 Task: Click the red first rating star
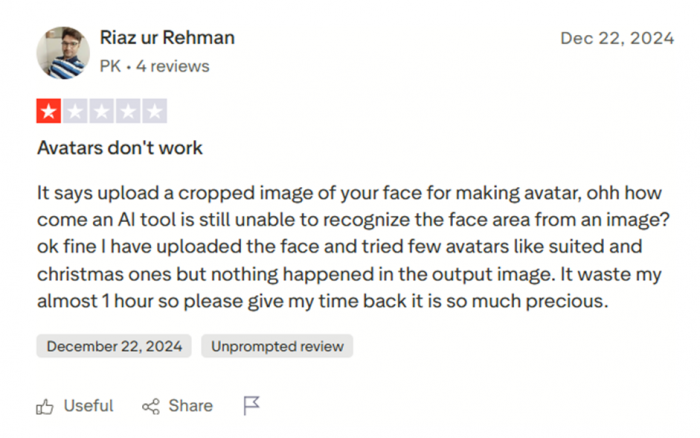point(49,111)
